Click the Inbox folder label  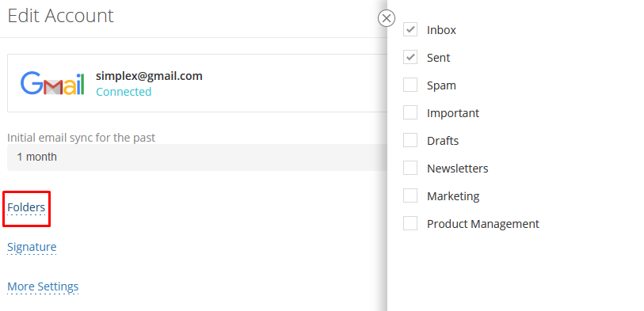pos(441,30)
